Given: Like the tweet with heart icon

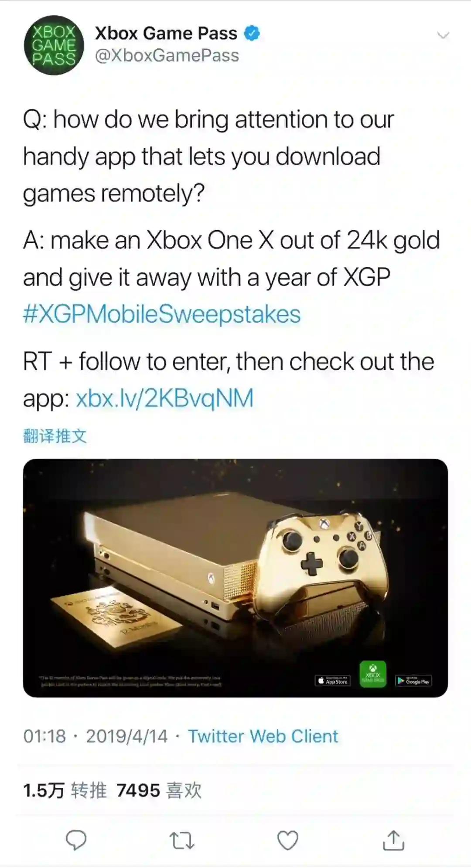Looking at the screenshot, I should click(x=288, y=840).
